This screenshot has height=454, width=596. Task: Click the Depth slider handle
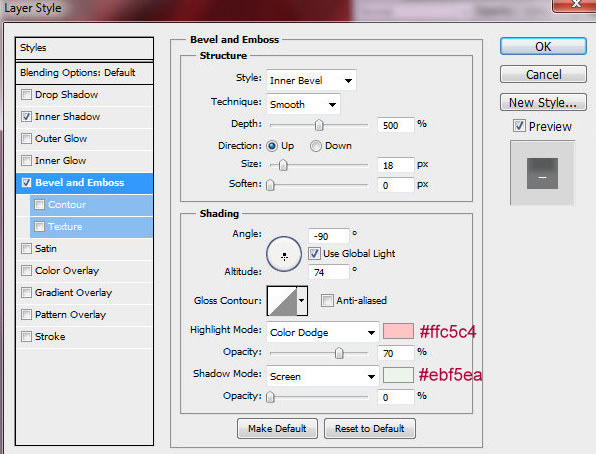pyautogui.click(x=319, y=125)
